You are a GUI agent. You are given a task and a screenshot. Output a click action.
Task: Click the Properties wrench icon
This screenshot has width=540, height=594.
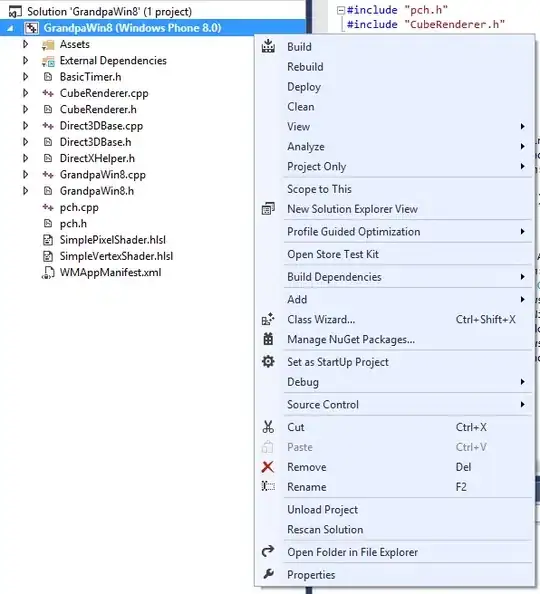pos(268,574)
